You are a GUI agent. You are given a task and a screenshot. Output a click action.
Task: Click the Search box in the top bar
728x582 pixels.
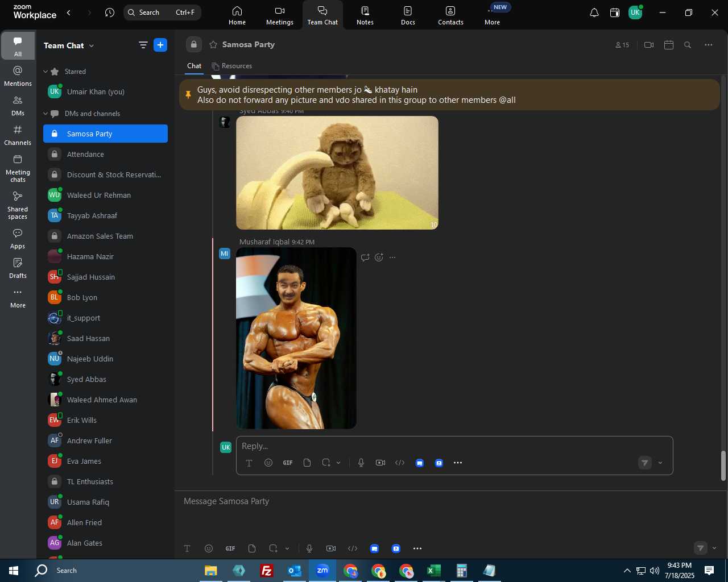pyautogui.click(x=162, y=13)
